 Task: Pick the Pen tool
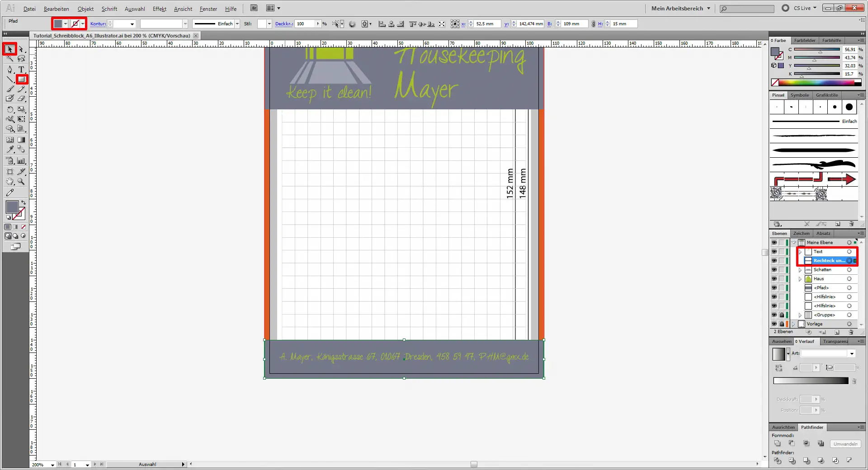(10, 69)
